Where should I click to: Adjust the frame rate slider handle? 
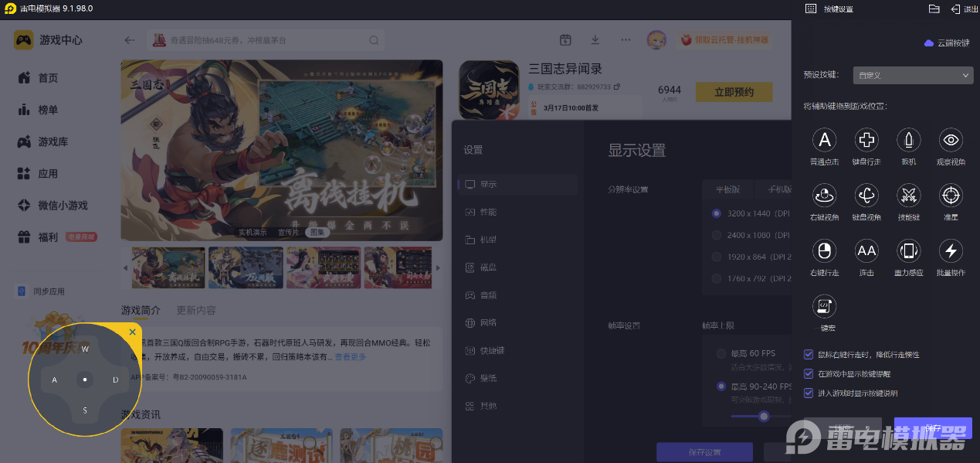[764, 416]
